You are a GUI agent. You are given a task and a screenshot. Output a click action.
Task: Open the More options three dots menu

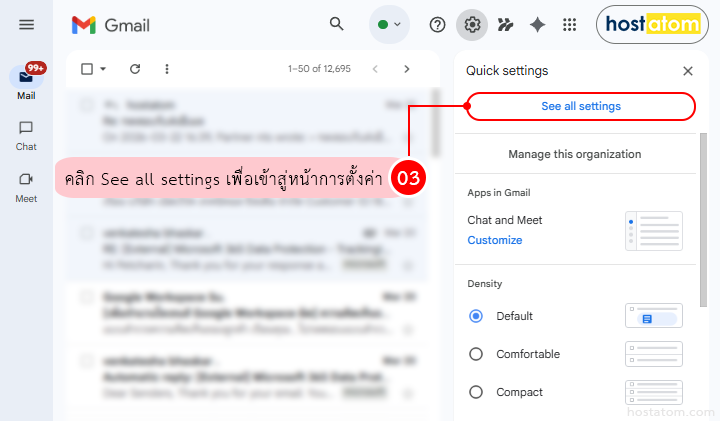167,69
